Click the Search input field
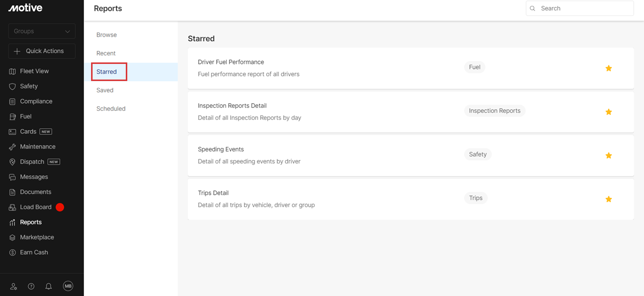The width and height of the screenshot is (644, 296). (584, 9)
